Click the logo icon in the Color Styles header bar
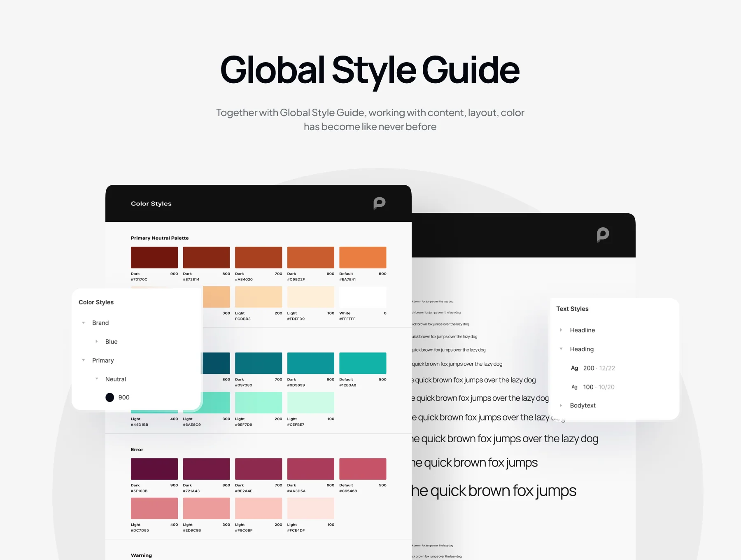 379,203
